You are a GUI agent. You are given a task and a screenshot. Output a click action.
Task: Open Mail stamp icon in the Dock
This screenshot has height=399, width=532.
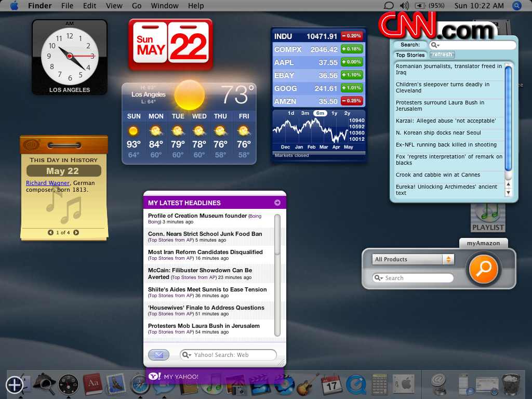[x=116, y=384]
